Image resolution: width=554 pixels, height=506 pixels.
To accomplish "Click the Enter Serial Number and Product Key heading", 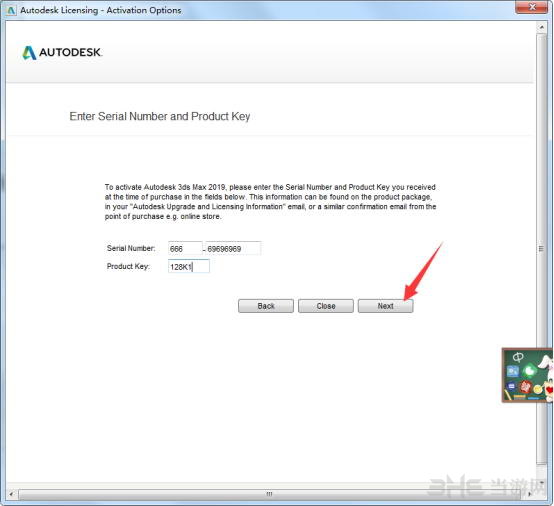I will point(160,116).
